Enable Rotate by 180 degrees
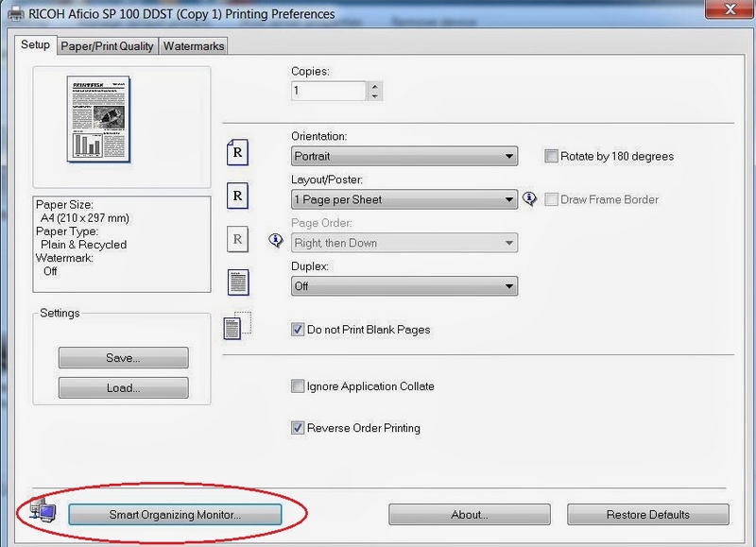Screen dimensions: 756x547 click(x=551, y=156)
